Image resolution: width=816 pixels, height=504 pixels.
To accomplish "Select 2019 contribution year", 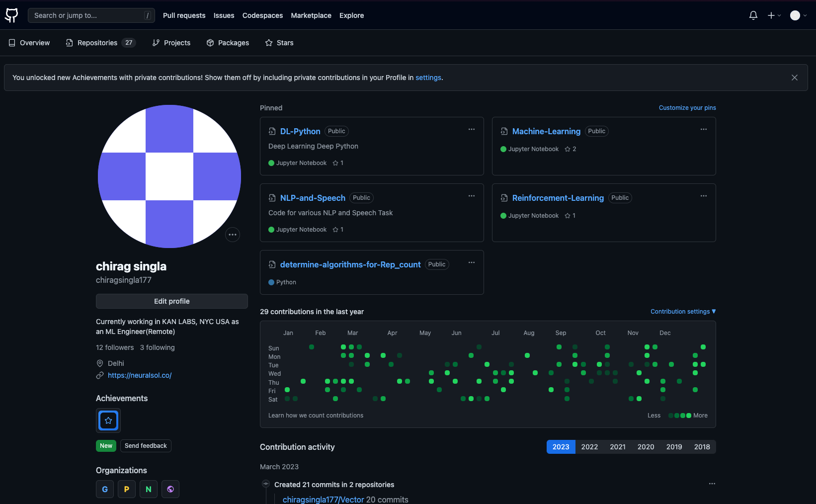I will 674,447.
